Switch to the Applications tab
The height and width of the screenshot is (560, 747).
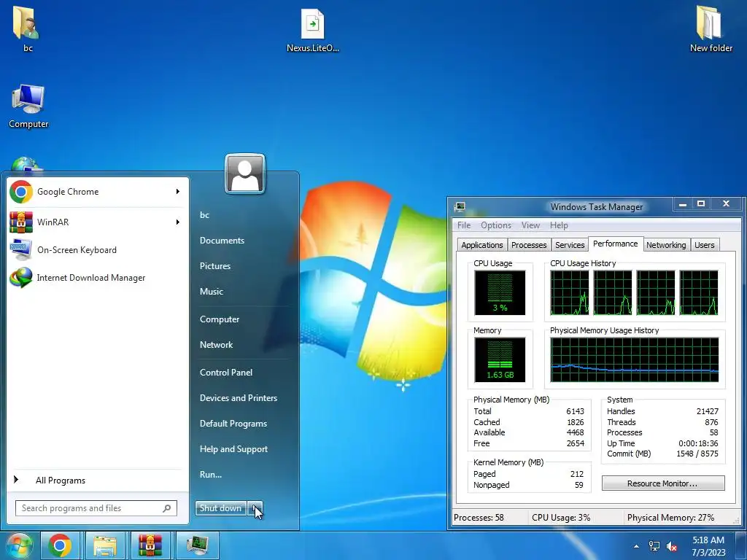pyautogui.click(x=482, y=245)
